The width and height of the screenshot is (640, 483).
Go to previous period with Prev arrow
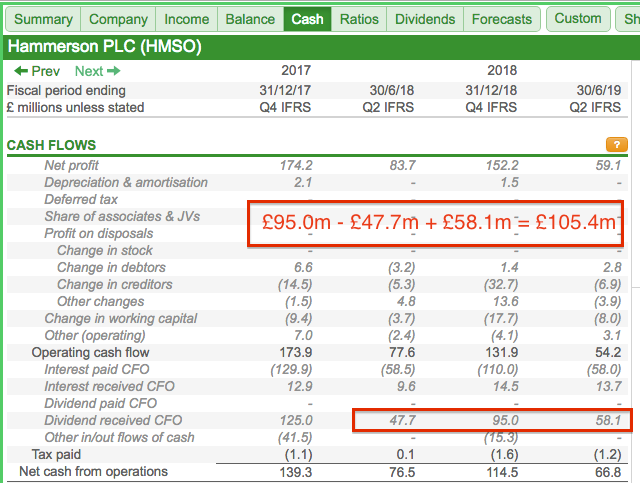coord(37,71)
